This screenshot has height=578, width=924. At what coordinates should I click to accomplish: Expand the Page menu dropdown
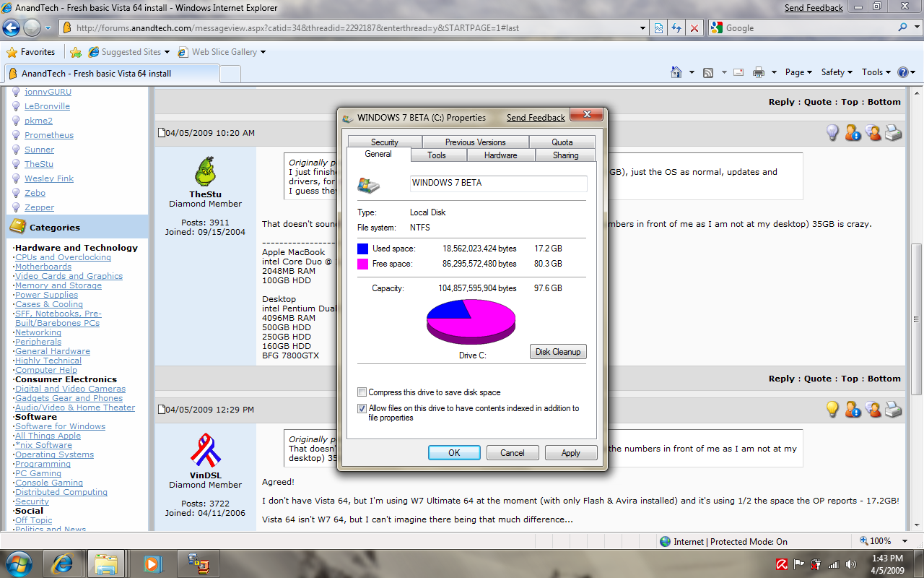(799, 72)
